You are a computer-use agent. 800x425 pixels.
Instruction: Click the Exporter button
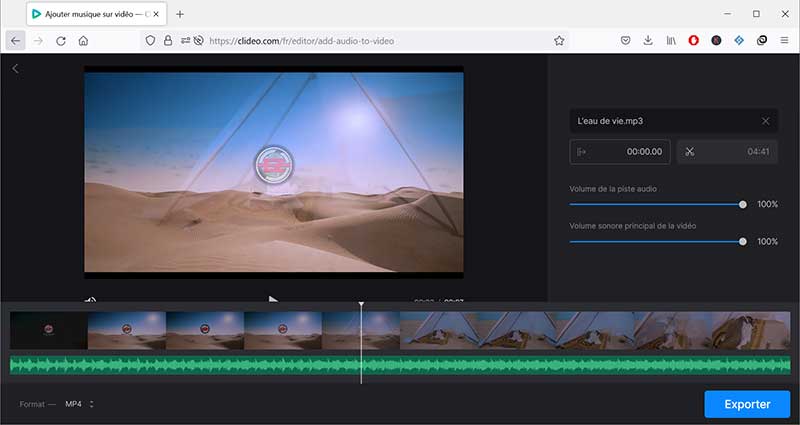point(747,405)
